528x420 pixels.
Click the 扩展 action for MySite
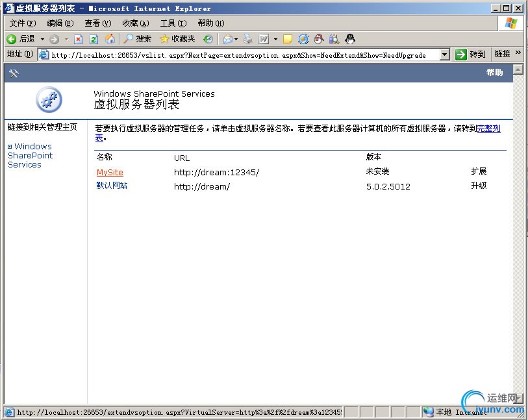point(479,171)
